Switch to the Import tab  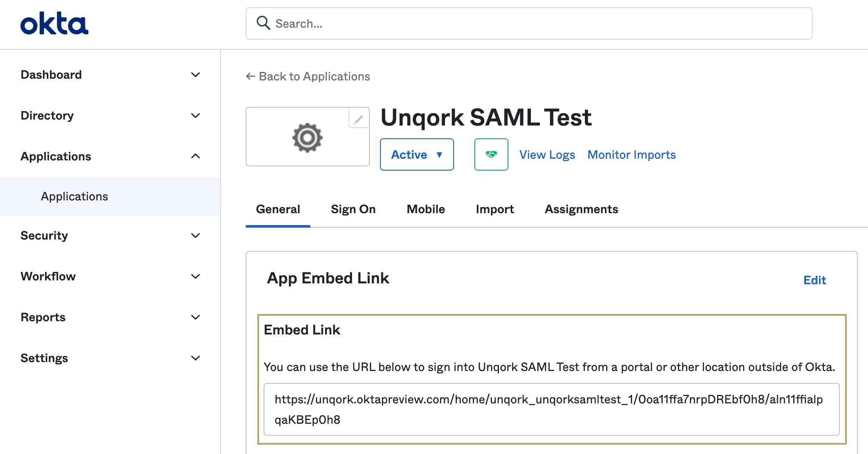[495, 209]
